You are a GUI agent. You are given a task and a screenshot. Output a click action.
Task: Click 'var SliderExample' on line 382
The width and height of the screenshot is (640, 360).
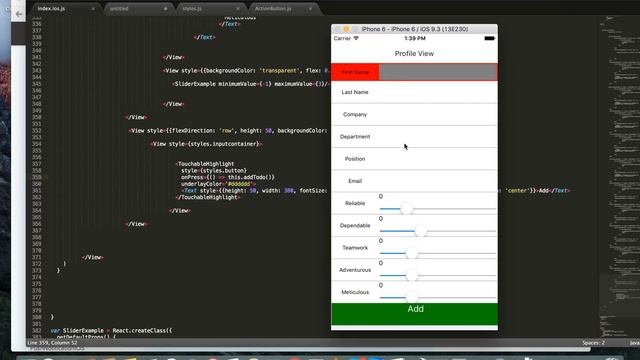(x=77, y=330)
